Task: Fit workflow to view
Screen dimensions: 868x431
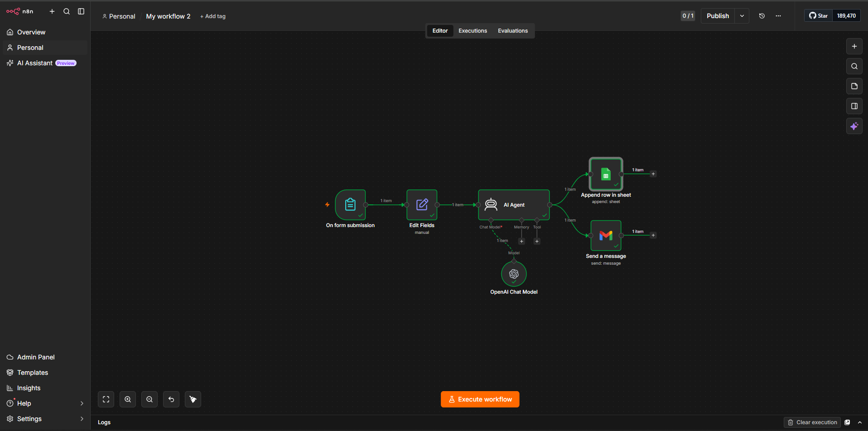Action: pos(106,399)
